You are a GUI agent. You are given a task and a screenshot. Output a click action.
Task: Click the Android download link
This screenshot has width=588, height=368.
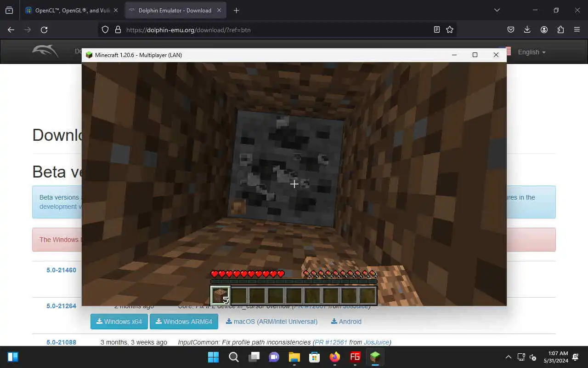(346, 322)
